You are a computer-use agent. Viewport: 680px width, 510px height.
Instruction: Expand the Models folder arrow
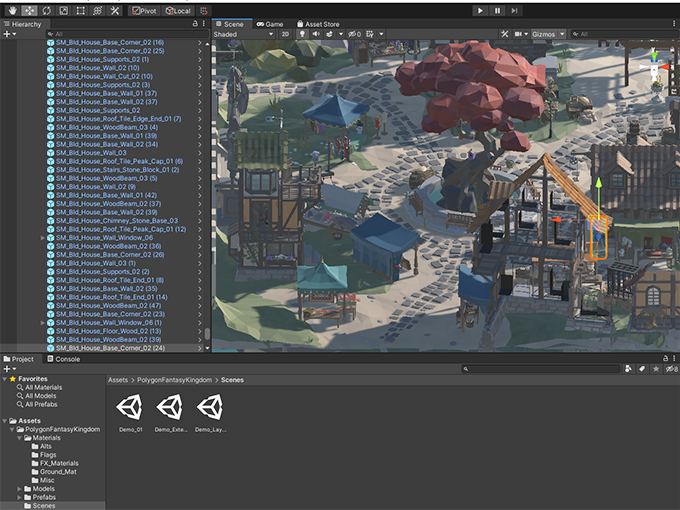20,489
